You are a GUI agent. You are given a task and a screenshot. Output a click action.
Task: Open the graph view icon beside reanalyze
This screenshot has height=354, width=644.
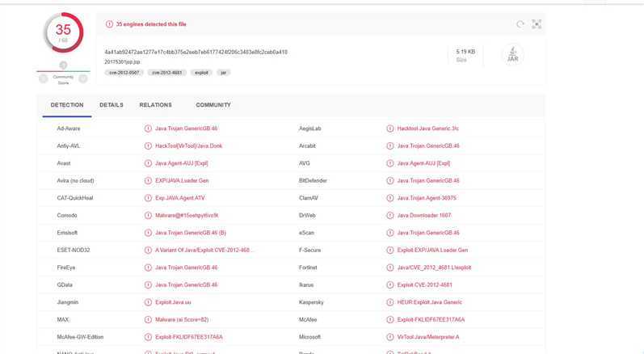[537, 24]
